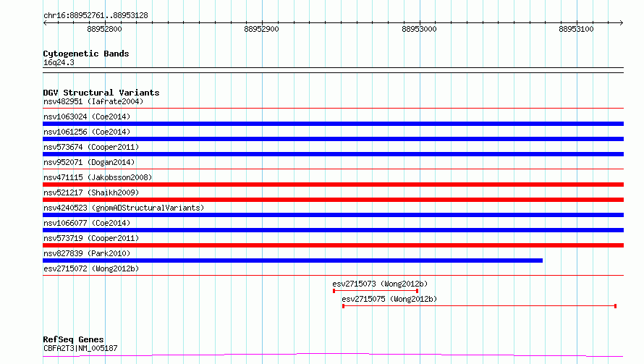The width and height of the screenshot is (644, 364).
Task: Open the RefSeq Genes track title
Action: coord(73,339)
